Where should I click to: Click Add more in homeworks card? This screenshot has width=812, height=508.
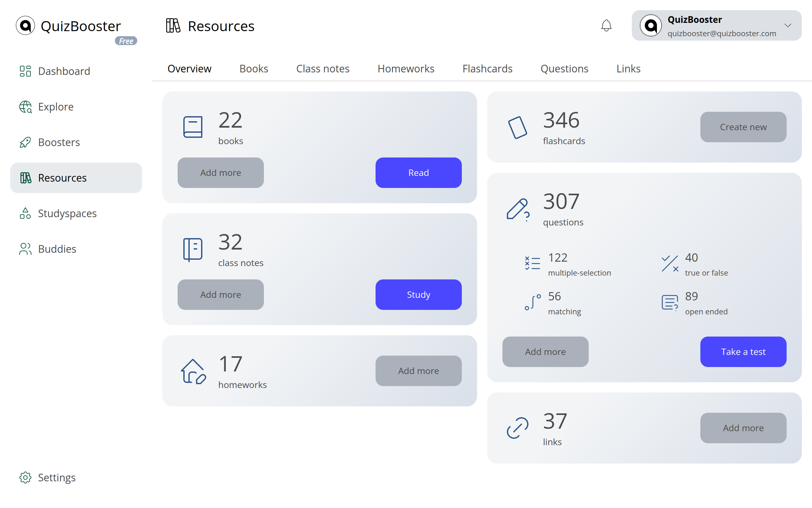[x=418, y=371]
